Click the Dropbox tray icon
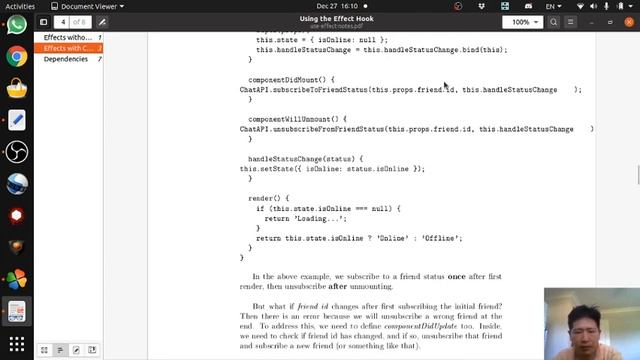 [482, 6]
